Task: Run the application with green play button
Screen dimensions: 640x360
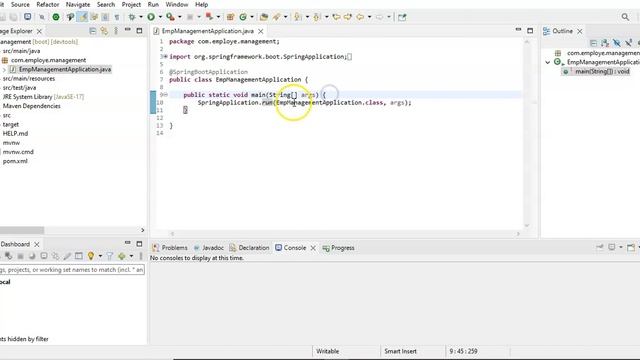Action: 151,17
